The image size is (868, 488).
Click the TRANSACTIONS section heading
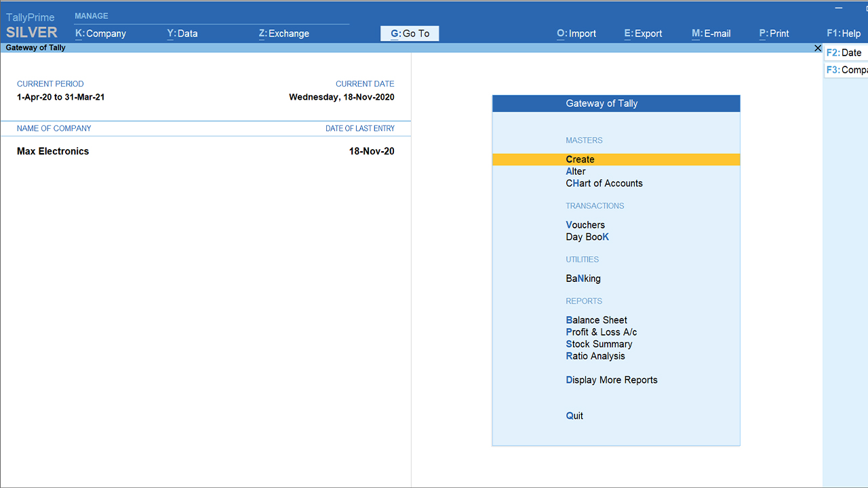coord(595,206)
